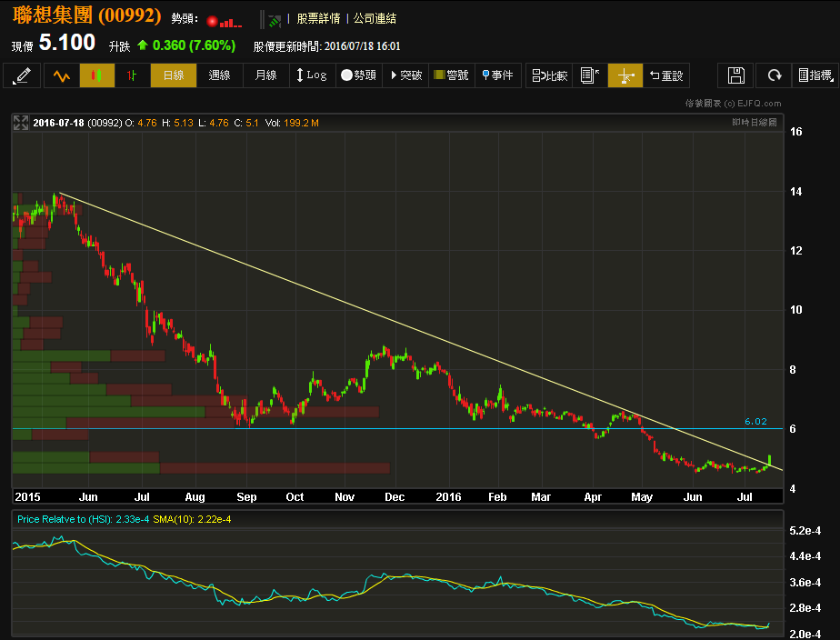This screenshot has height=640, width=840.
Task: Click the green arrow chart icon near 股票詳情
Action: tap(275, 21)
